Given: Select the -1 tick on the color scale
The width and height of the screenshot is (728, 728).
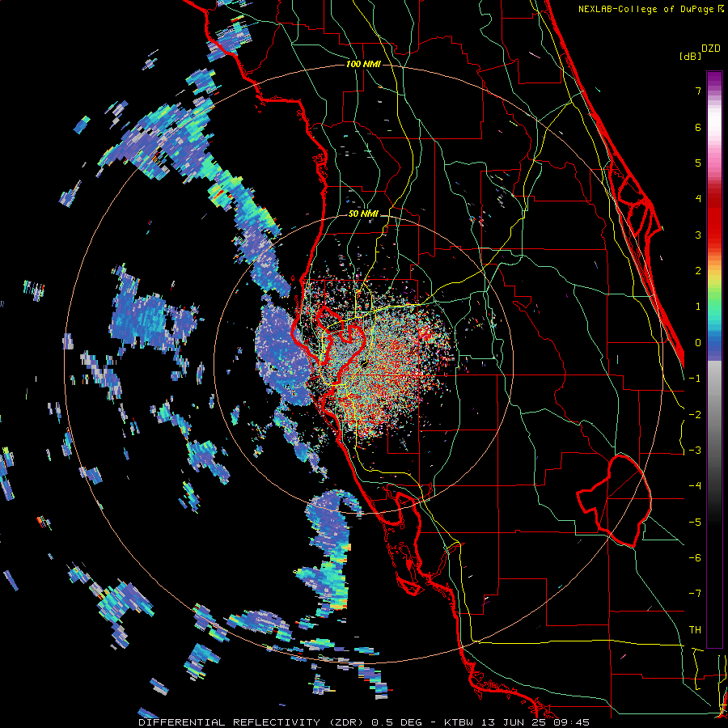Looking at the screenshot, I should [695, 379].
